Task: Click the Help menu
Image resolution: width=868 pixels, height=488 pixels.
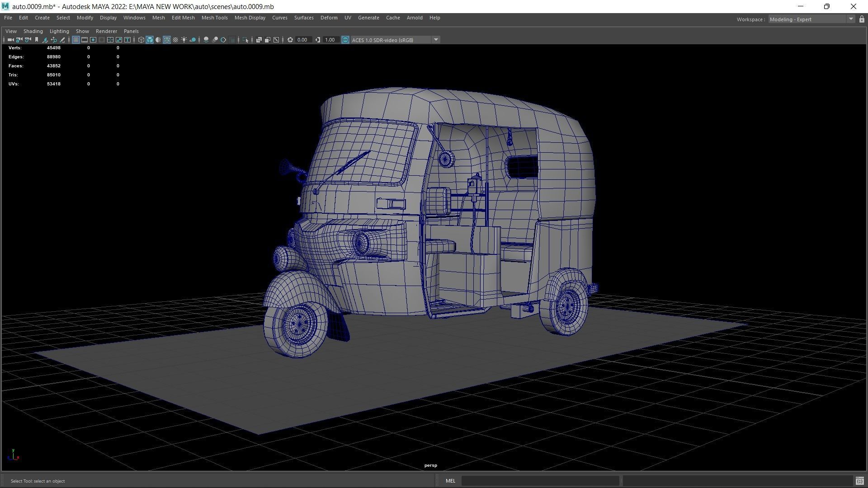Action: (434, 18)
